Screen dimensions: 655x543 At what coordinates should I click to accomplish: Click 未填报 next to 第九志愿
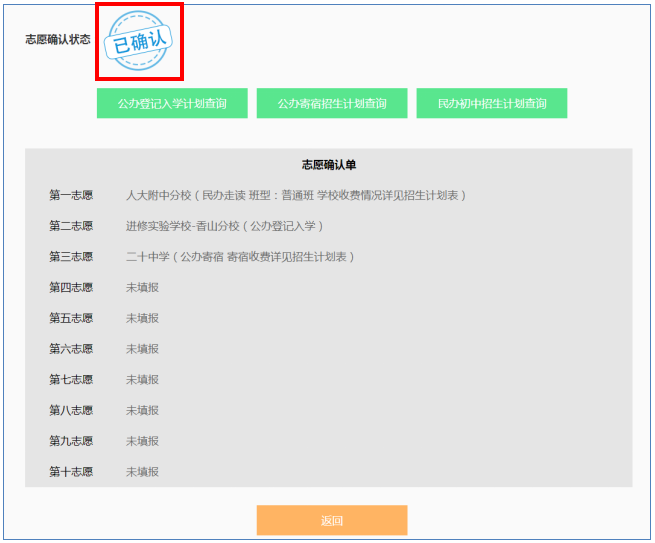pos(142,441)
